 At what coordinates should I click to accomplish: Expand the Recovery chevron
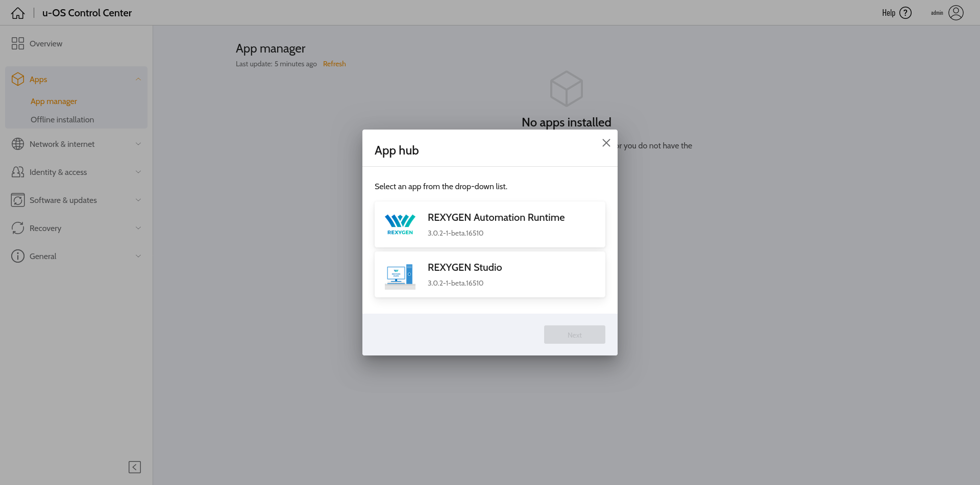pyautogui.click(x=138, y=228)
